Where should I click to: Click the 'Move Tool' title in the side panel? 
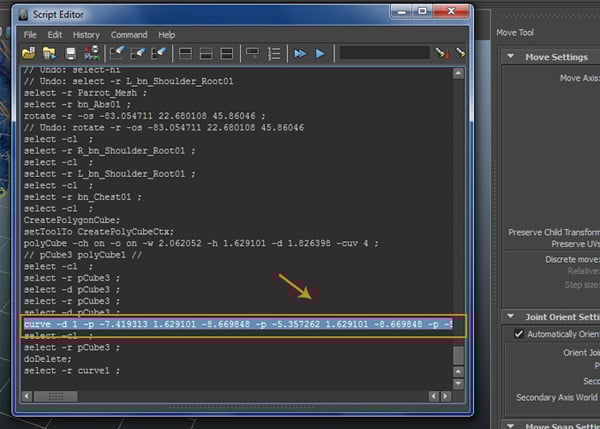(515, 33)
